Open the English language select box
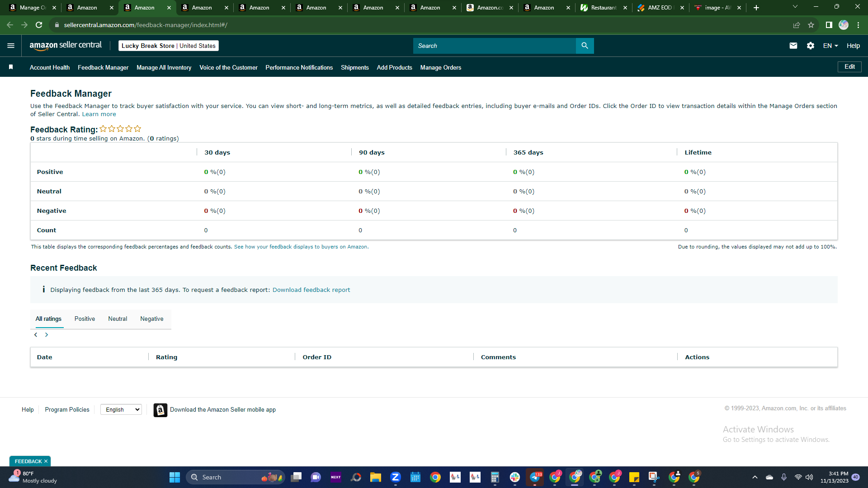This screenshot has width=868, height=488. [121, 409]
